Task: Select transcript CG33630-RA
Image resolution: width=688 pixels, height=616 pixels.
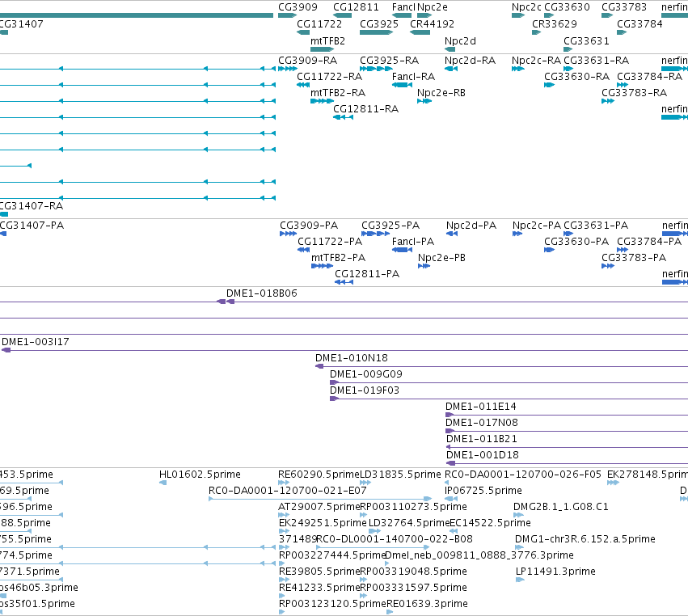Action: click(576, 77)
